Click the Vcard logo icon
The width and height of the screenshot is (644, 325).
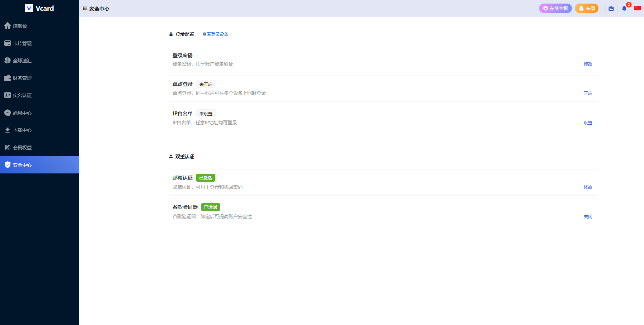(29, 8)
